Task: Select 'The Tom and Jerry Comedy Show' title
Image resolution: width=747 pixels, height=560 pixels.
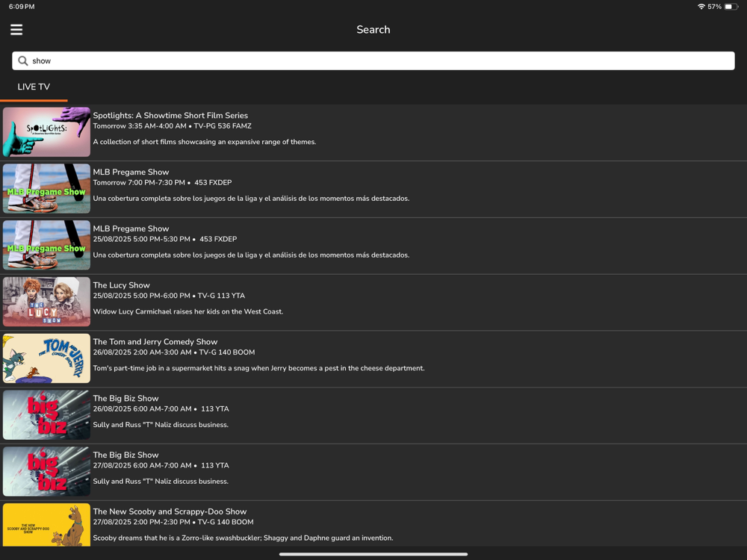Action: pos(155,342)
